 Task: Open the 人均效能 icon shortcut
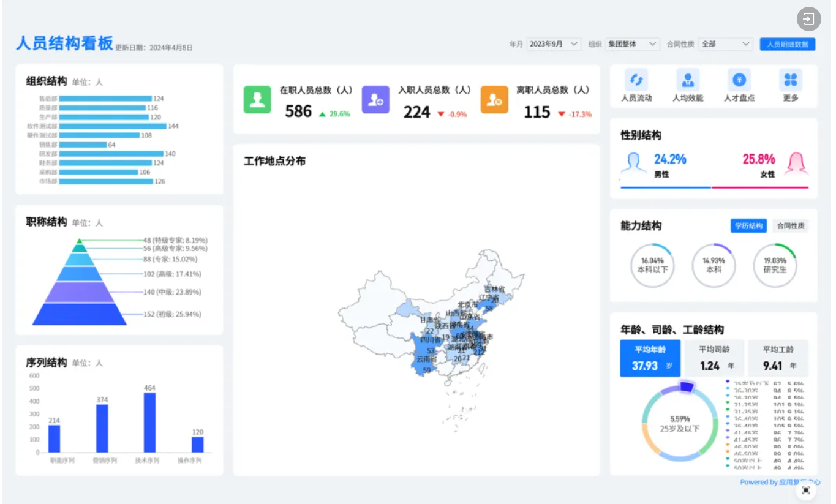pyautogui.click(x=688, y=80)
